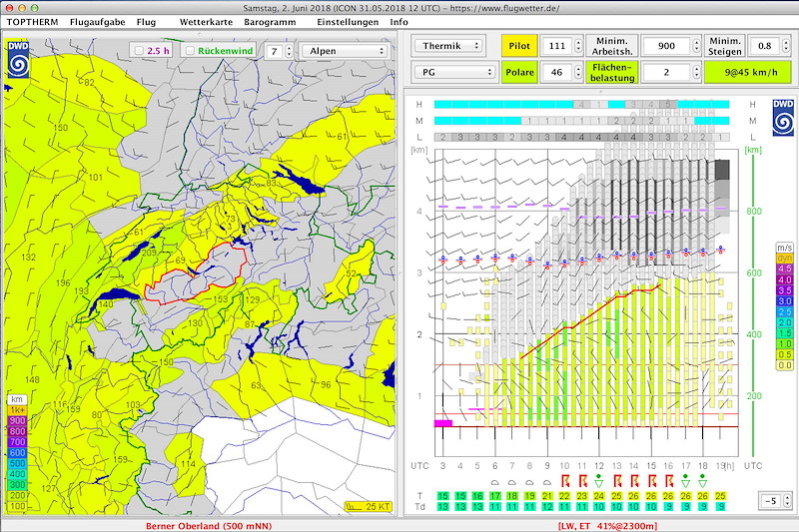Viewport: 799px width, 532px height.
Task: Click the red thunderstorm icon at 11 UTC
Action: coord(582,480)
